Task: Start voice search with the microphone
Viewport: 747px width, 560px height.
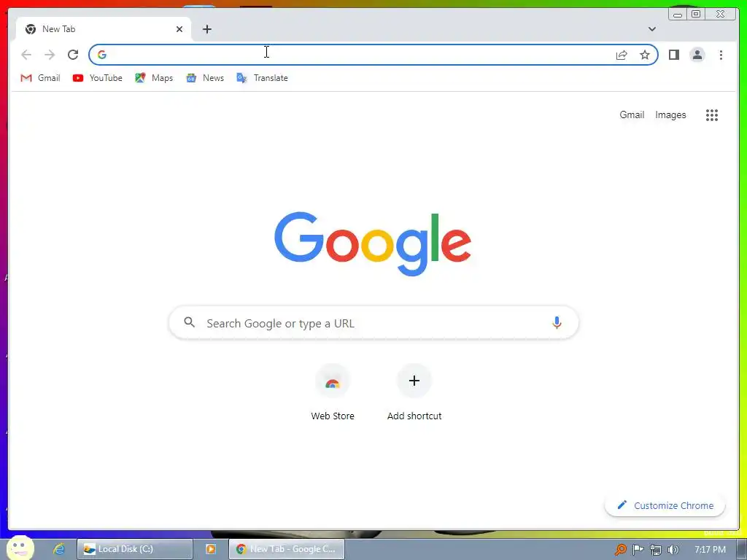Action: click(x=557, y=323)
